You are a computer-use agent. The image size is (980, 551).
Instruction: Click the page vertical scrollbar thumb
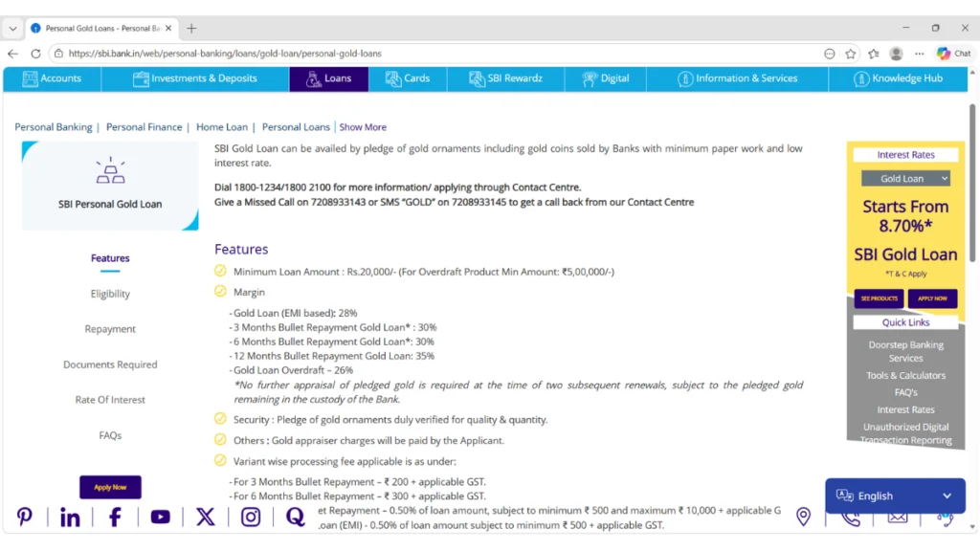972,183
